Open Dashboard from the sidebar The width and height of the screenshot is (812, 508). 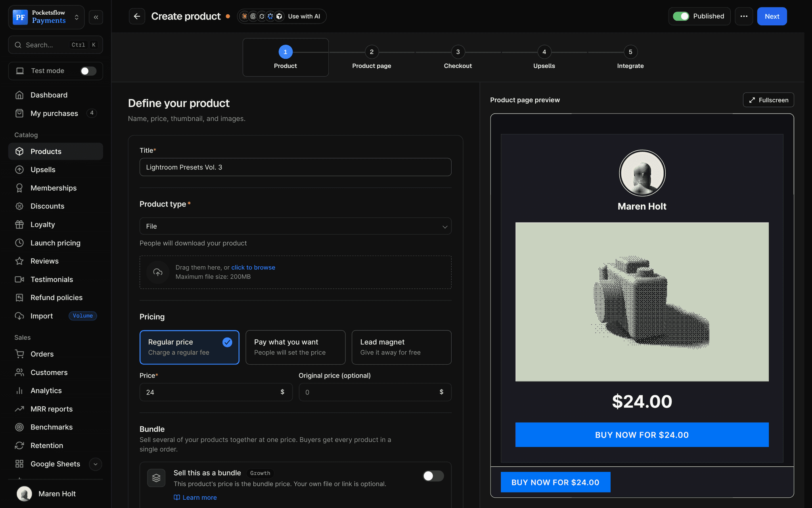[x=56, y=95]
